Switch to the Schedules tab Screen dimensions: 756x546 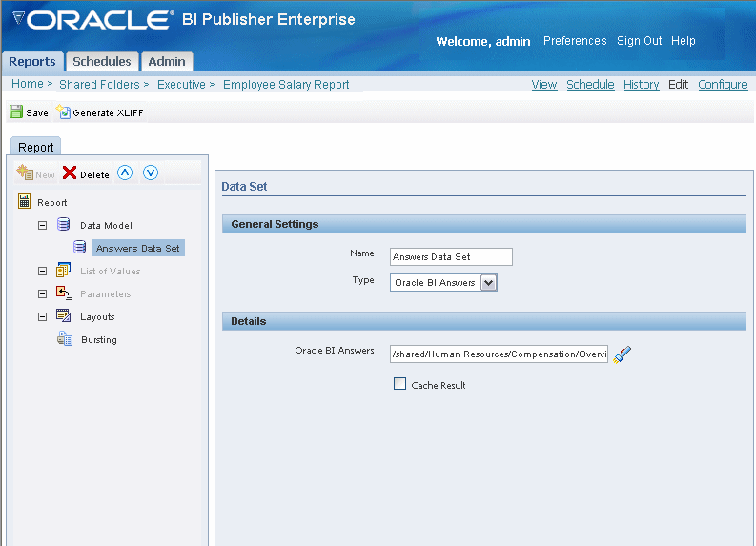102,62
